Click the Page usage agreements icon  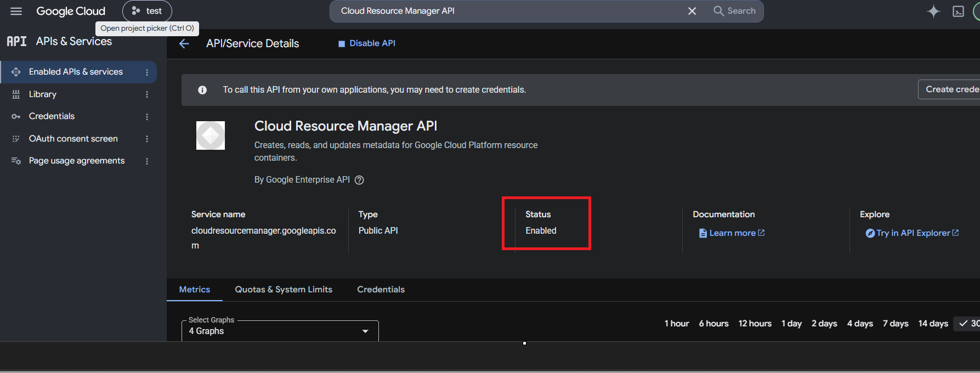[16, 161]
